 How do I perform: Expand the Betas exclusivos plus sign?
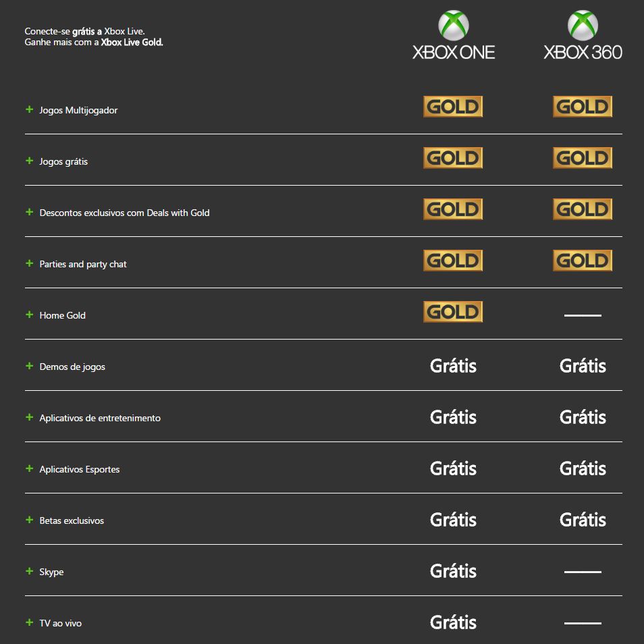pyautogui.click(x=29, y=520)
